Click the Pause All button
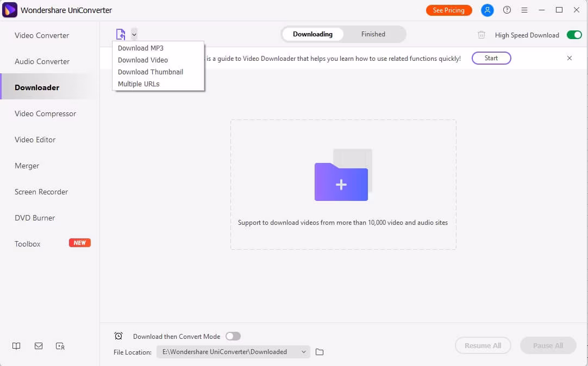 (548, 345)
